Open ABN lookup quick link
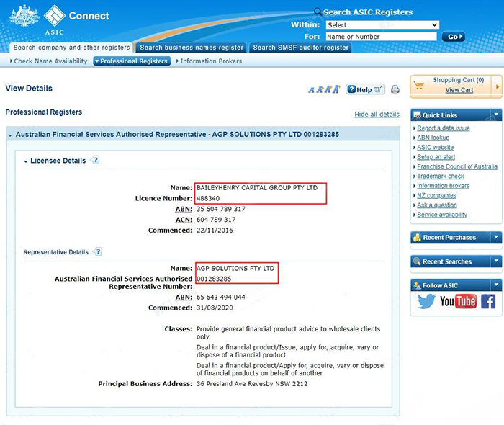 click(x=433, y=138)
